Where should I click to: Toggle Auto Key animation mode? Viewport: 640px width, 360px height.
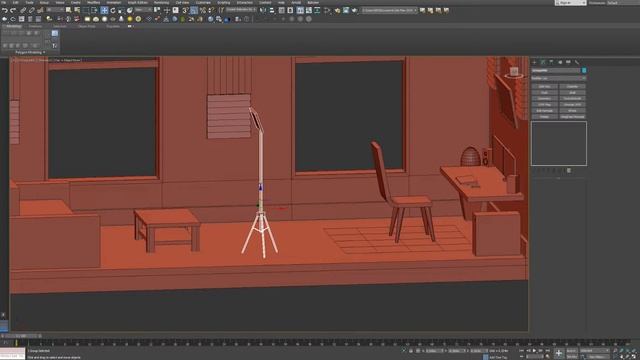click(572, 351)
